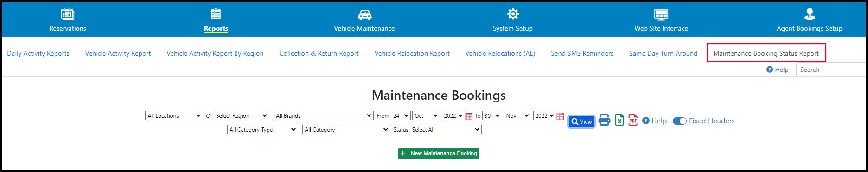The image size is (868, 172).
Task: Click the Fixed Headers label
Action: click(x=712, y=121)
